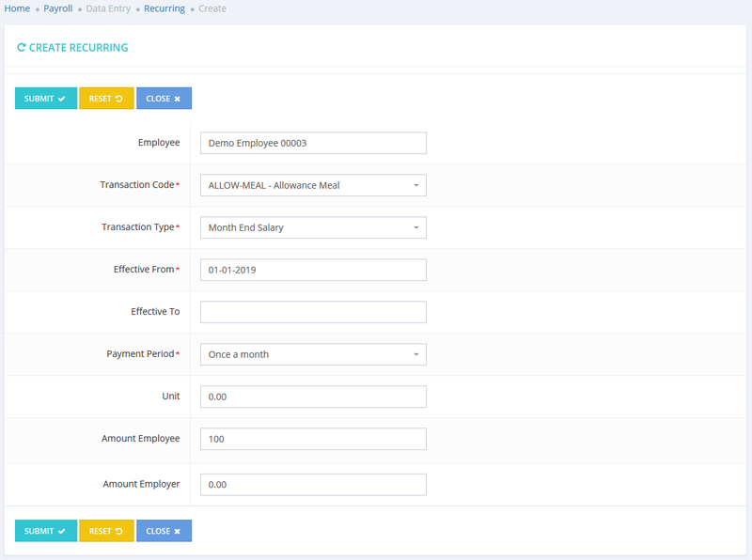Click inside the Effective To field
This screenshot has width=752, height=560.
coord(311,312)
